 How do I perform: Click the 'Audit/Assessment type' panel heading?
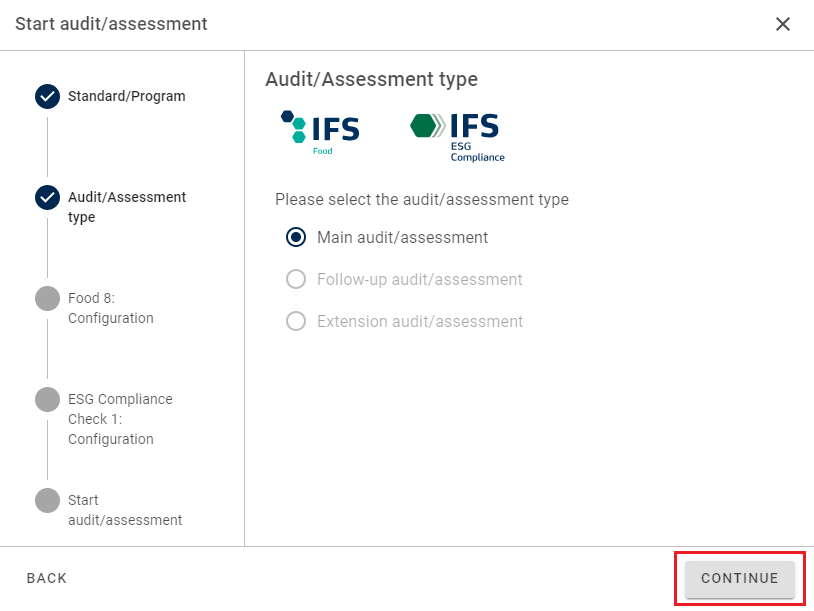pos(371,79)
